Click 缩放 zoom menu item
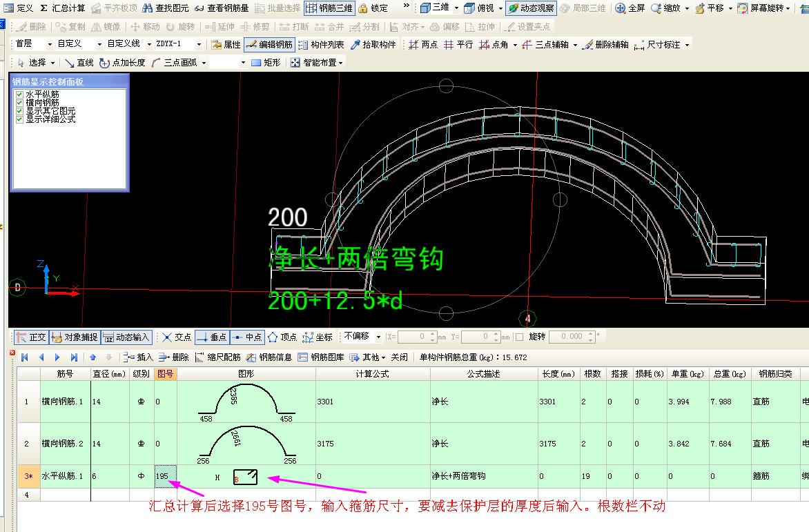 coord(670,8)
